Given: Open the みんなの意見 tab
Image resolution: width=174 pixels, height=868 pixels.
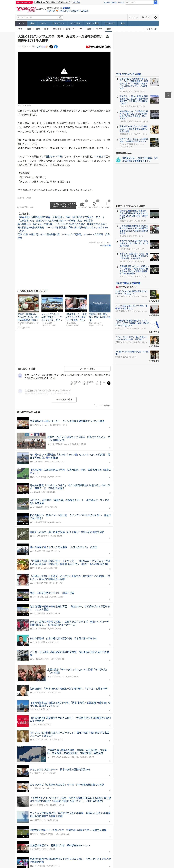Looking at the screenshot, I should 93,24.
